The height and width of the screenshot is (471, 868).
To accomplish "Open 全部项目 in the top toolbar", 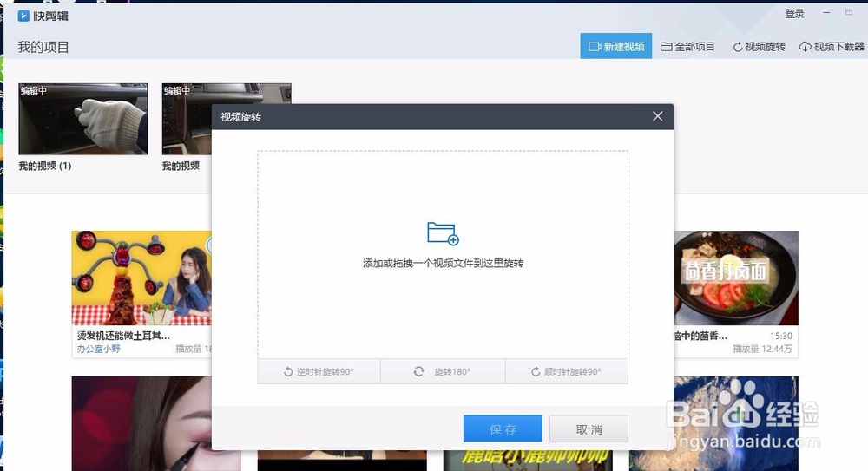I will (x=687, y=47).
